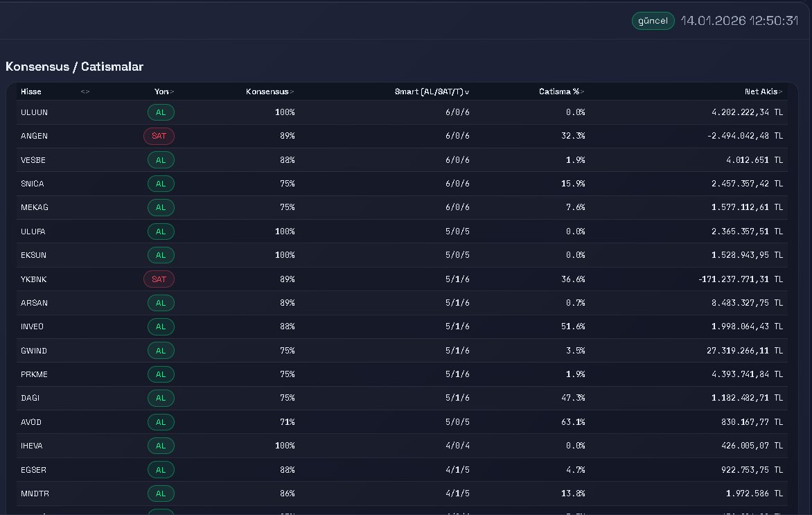Select IHEVA ticker cell
Screen dimensions: 812x515
(x=32, y=446)
